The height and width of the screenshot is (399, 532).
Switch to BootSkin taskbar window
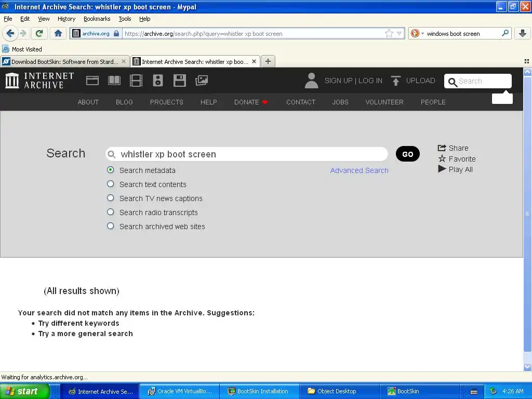pos(419,391)
